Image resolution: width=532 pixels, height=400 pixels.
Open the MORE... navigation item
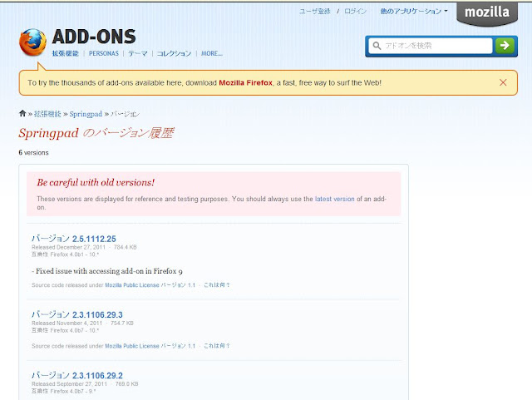click(x=212, y=53)
